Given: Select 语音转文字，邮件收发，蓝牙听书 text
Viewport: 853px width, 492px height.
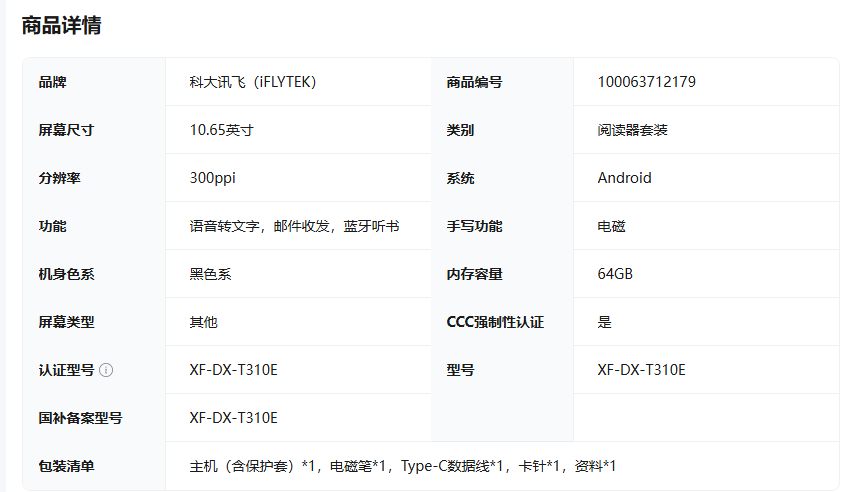Looking at the screenshot, I should pyautogui.click(x=294, y=226).
